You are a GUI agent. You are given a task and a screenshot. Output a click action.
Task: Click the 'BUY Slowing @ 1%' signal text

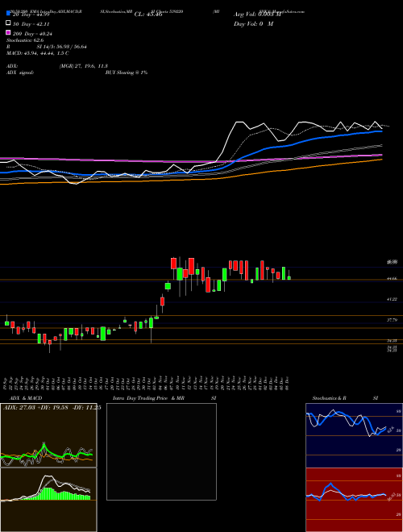pyautogui.click(x=127, y=73)
